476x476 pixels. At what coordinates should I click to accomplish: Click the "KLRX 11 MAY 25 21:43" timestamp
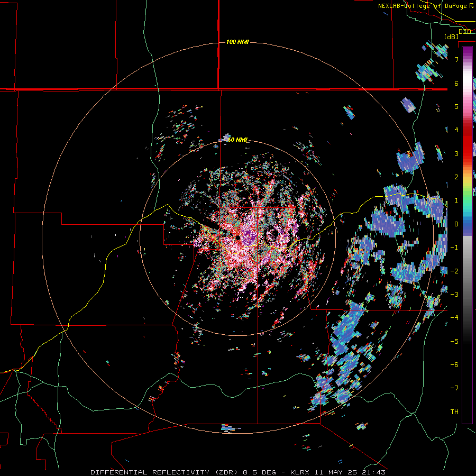338,472
